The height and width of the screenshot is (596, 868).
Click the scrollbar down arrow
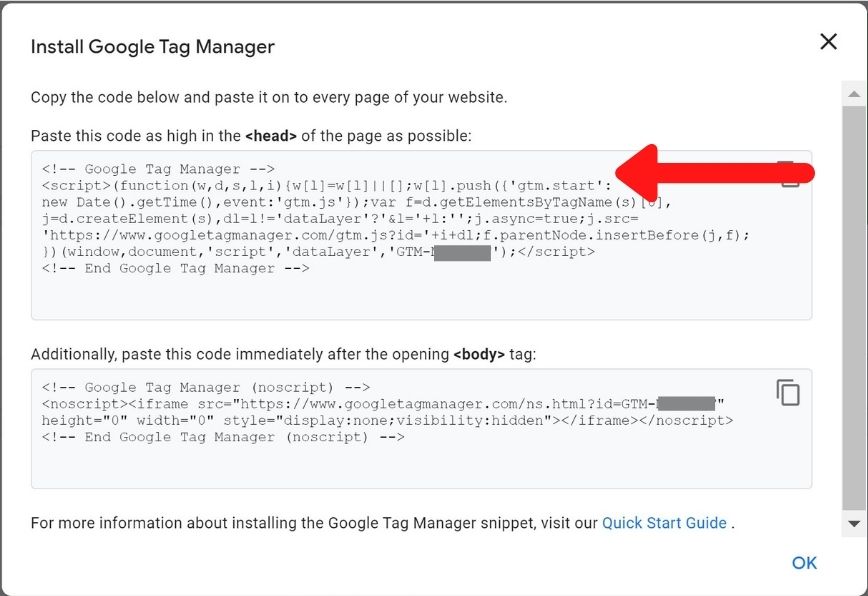tap(854, 524)
